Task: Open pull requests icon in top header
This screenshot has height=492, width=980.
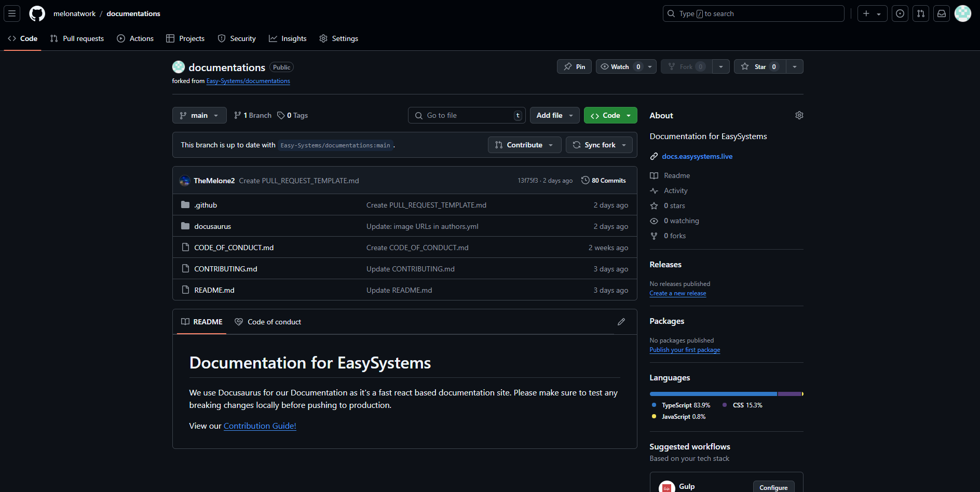Action: pos(920,13)
